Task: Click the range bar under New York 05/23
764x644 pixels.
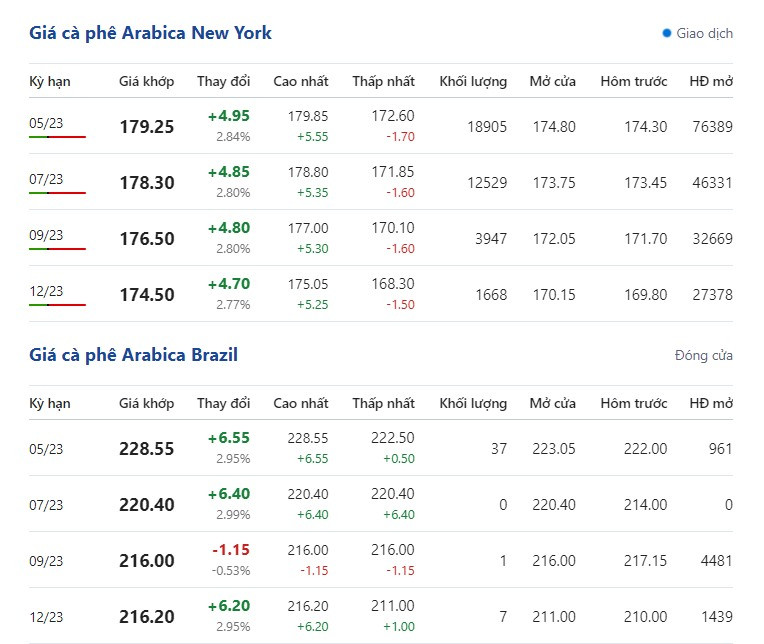Action: [x=57, y=137]
